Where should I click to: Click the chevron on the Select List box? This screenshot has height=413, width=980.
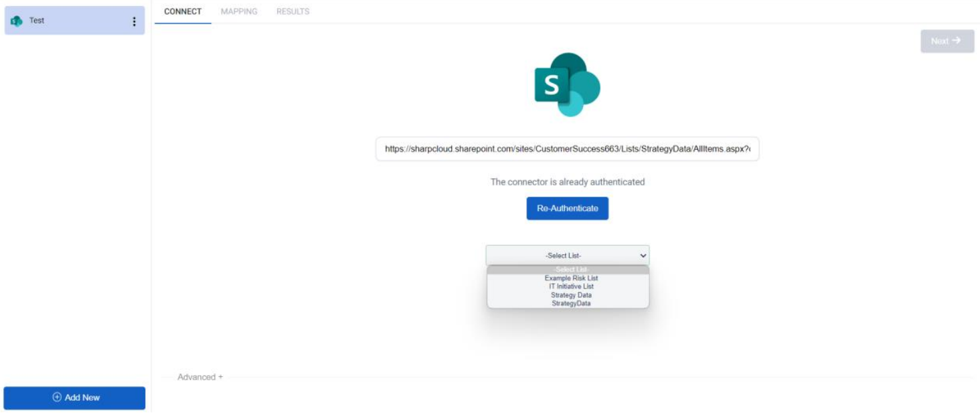(643, 256)
